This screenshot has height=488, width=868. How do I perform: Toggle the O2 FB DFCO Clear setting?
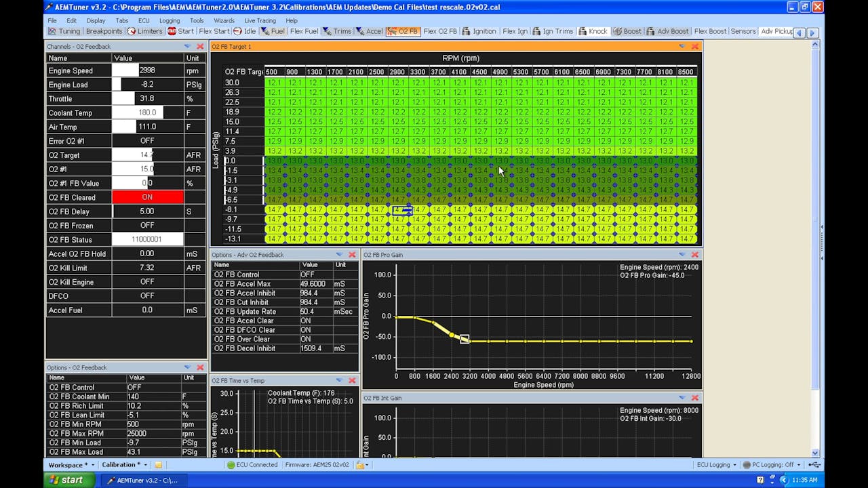[x=306, y=330]
